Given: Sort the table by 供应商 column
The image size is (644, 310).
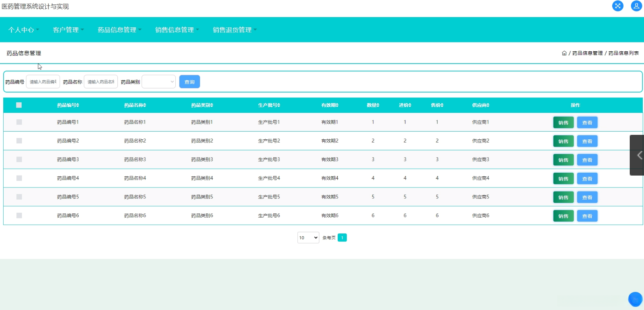Looking at the screenshot, I should point(481,105).
